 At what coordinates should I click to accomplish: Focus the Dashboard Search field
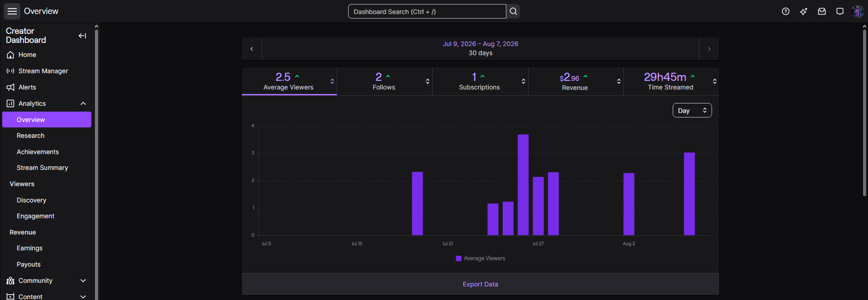click(427, 11)
